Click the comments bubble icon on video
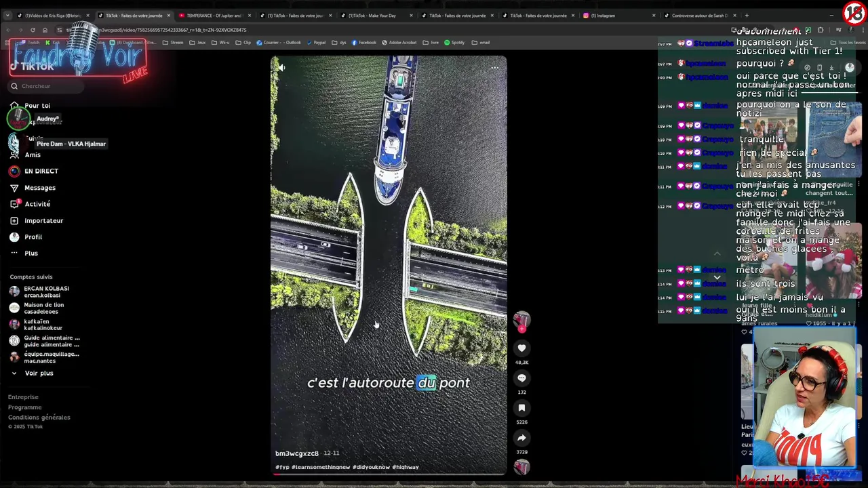868x488 pixels. pyautogui.click(x=521, y=378)
